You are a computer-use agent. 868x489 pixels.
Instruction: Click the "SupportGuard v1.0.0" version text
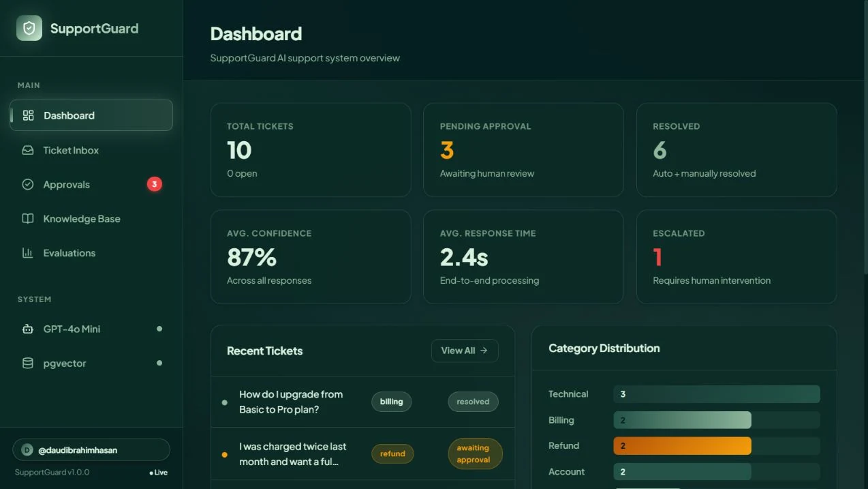pyautogui.click(x=52, y=472)
